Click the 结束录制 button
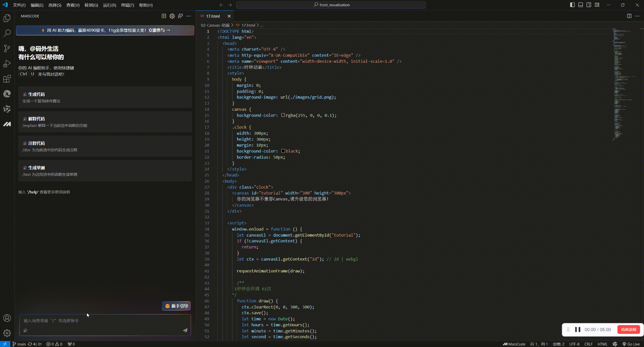Image resolution: width=644 pixels, height=347 pixels. (628, 330)
